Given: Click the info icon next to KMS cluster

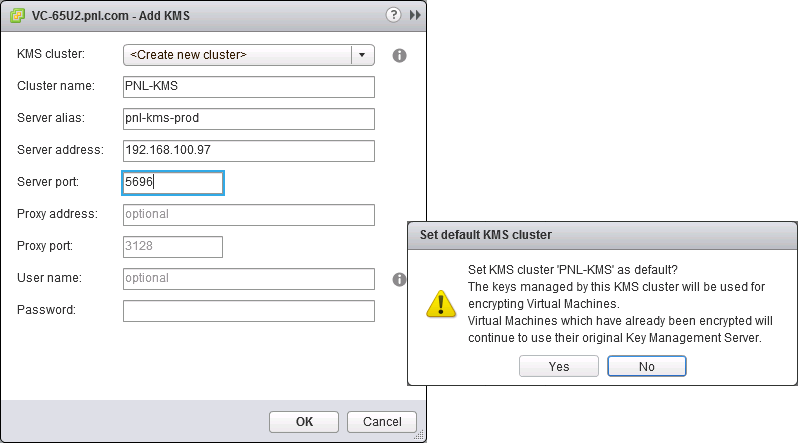Looking at the screenshot, I should click(x=400, y=56).
